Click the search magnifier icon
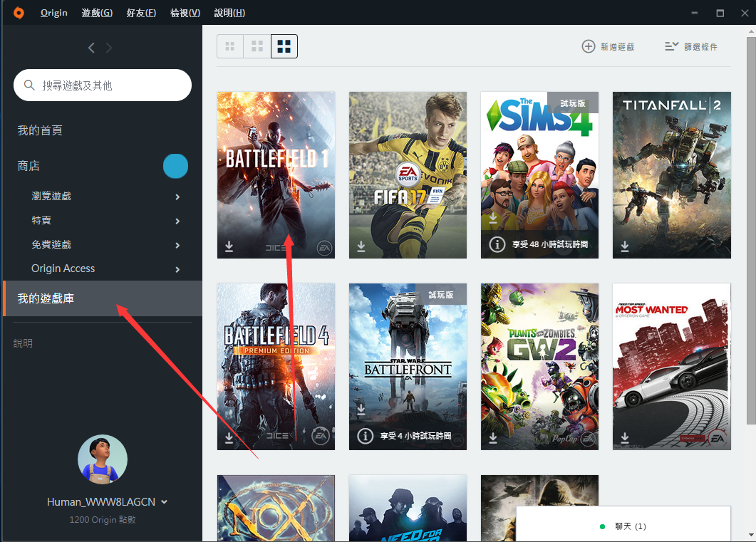The image size is (756, 542). pos(29,85)
